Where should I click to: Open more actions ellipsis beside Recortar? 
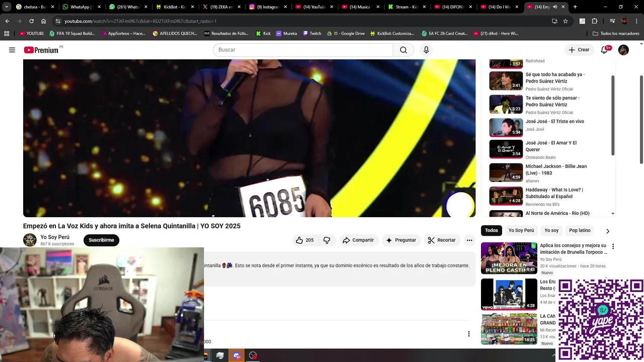tap(469, 240)
